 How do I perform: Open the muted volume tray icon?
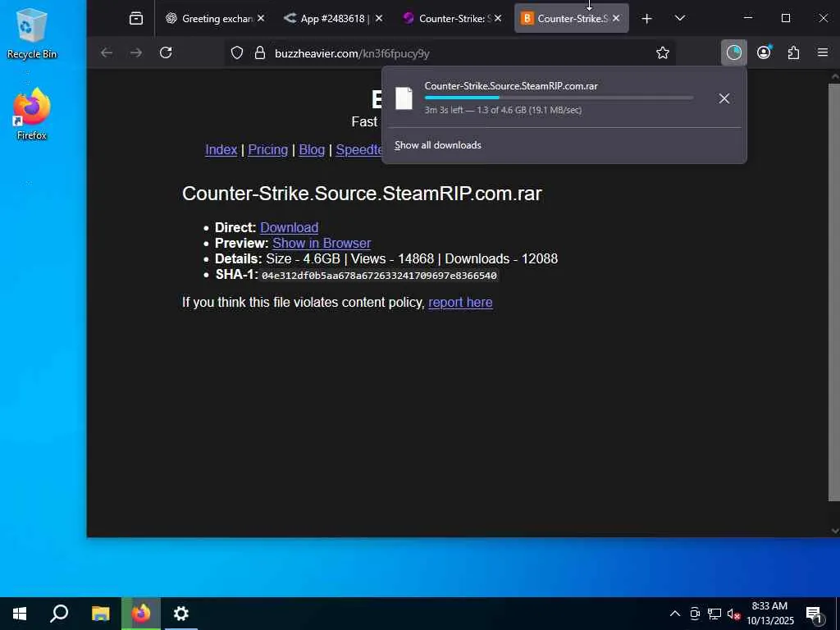tap(733, 614)
